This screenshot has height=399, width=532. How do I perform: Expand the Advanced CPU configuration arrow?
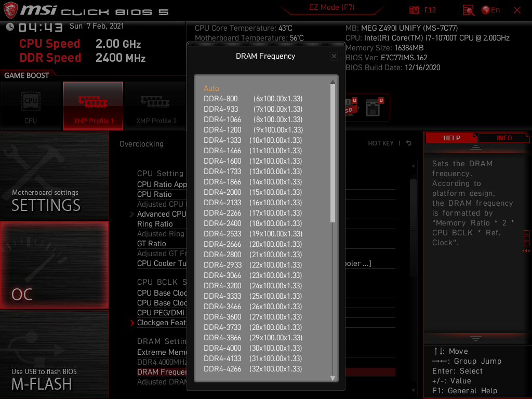click(x=132, y=214)
